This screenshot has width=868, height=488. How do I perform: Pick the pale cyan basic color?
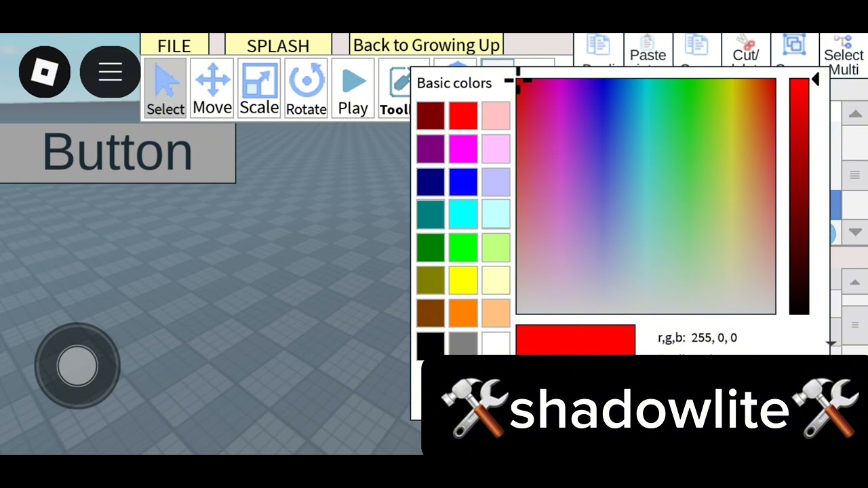click(496, 214)
